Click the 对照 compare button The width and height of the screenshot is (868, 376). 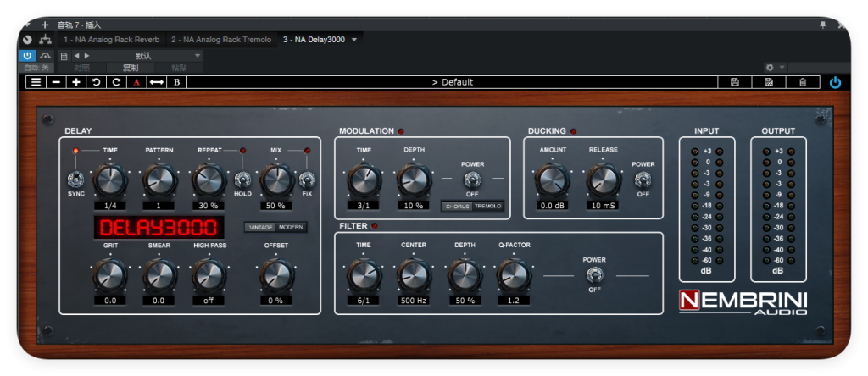82,68
